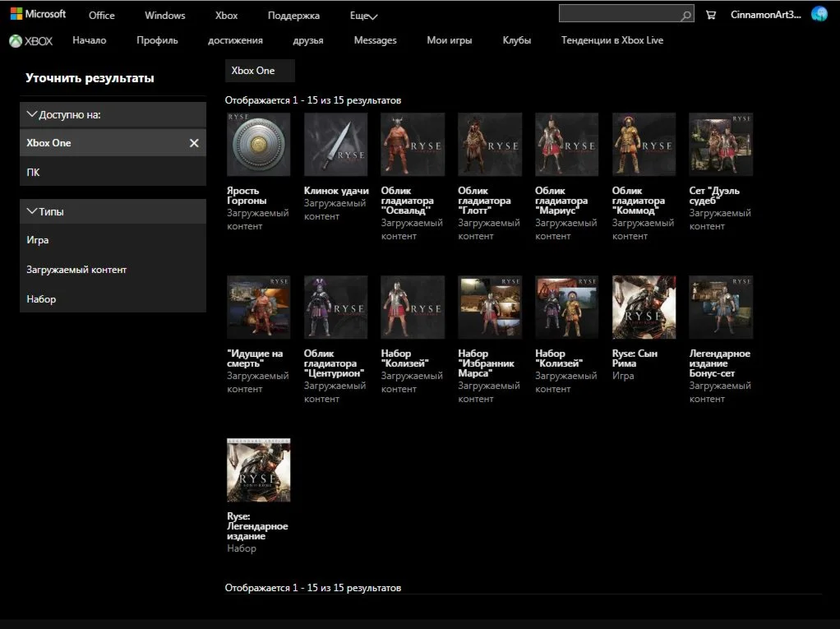
Task: Open the Клинок удачи sword thumbnail
Action: [x=335, y=145]
